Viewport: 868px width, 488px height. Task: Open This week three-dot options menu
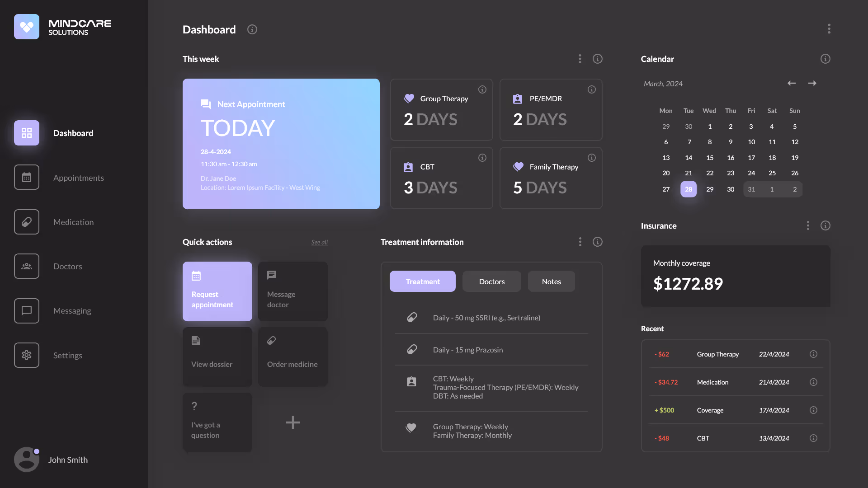coord(580,59)
